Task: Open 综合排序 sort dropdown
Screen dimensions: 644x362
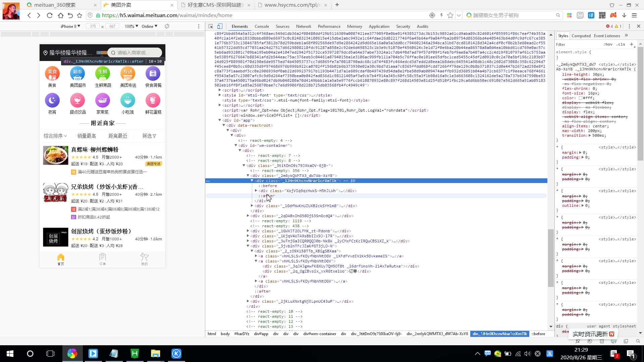Action: [55, 136]
